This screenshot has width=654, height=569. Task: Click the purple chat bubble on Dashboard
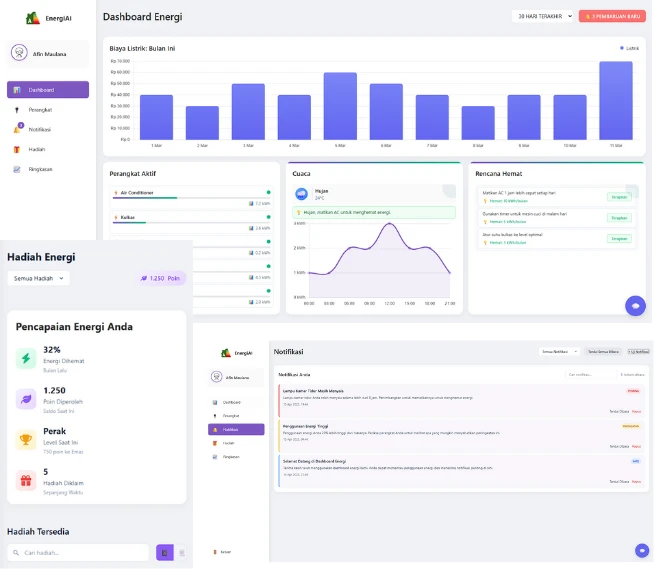click(633, 305)
